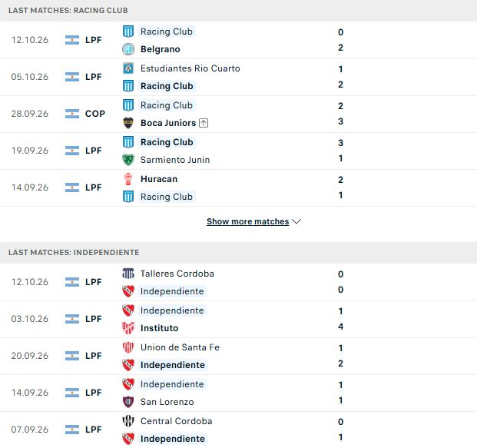Click the Instituto crest icon

128,328
